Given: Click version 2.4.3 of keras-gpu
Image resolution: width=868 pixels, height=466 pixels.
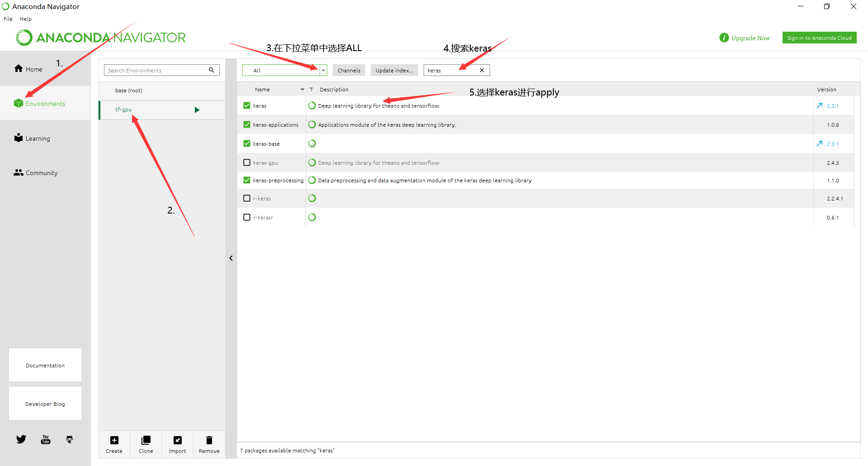Looking at the screenshot, I should 833,163.
